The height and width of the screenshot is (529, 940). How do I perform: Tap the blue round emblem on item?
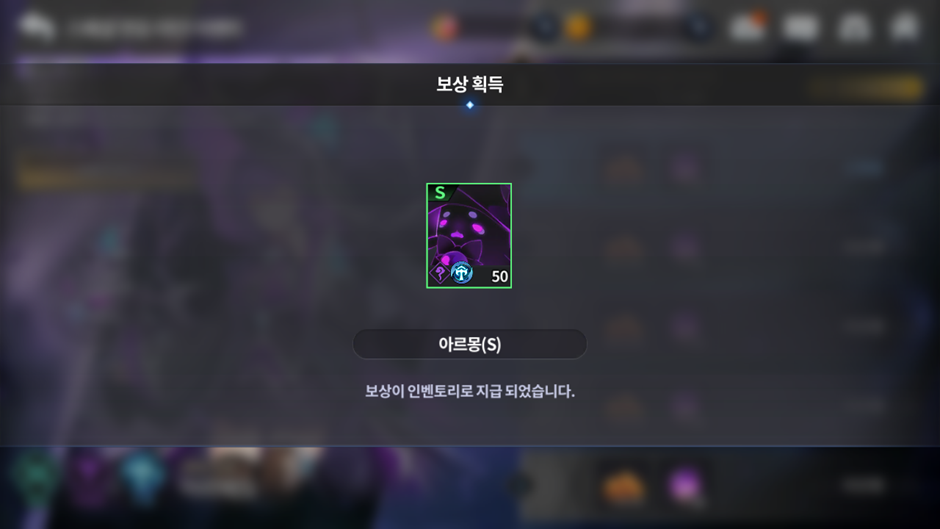pyautogui.click(x=462, y=273)
